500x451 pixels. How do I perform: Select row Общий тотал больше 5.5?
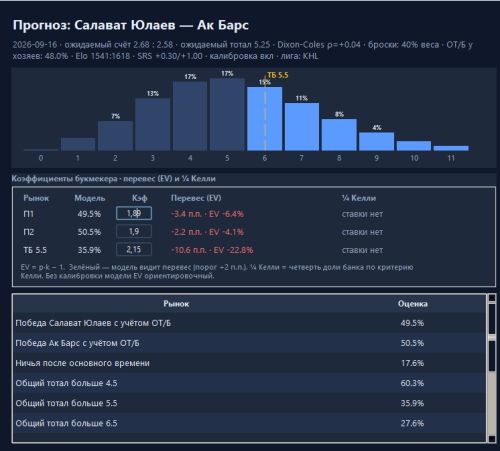[x=249, y=403]
